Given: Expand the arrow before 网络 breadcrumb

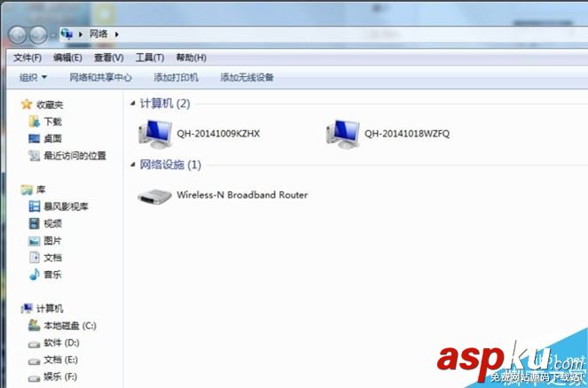Looking at the screenshot, I should coord(81,35).
